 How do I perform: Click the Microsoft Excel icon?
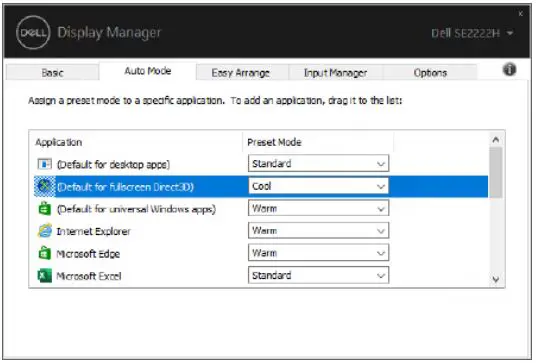(x=44, y=275)
